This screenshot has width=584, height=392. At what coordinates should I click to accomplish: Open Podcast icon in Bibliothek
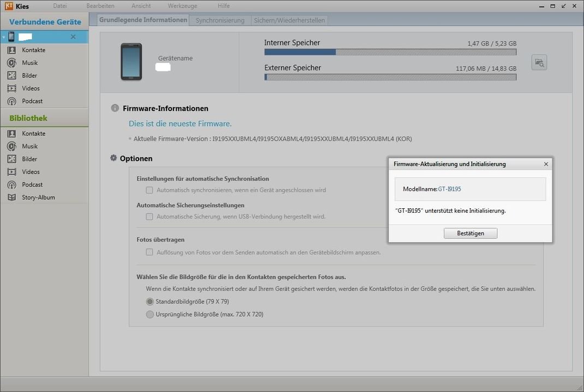point(12,184)
